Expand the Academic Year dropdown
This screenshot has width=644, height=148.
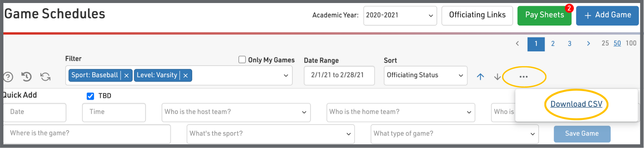(x=400, y=15)
